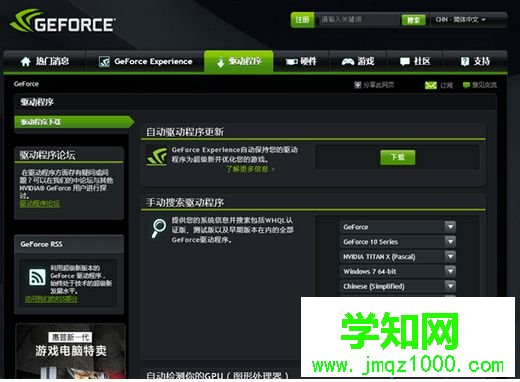Open the hot news home tab (热门消息)

45,61
